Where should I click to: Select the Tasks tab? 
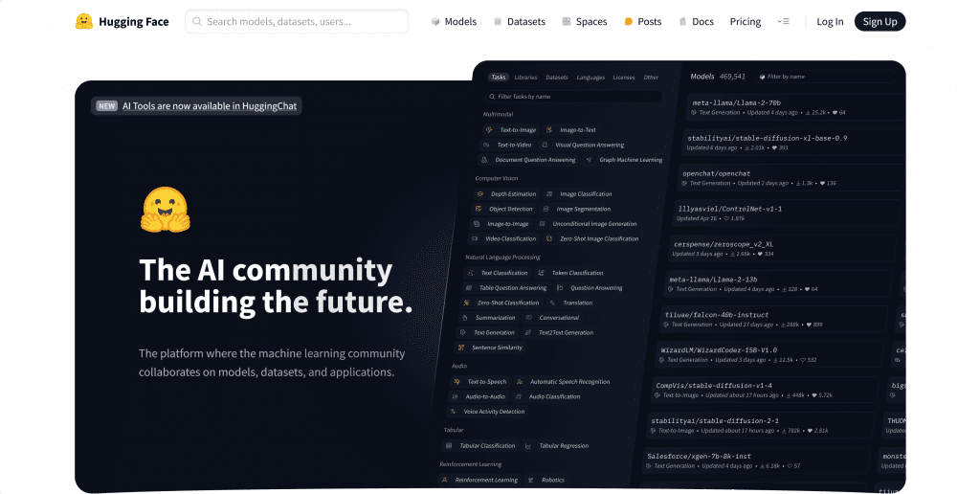498,78
